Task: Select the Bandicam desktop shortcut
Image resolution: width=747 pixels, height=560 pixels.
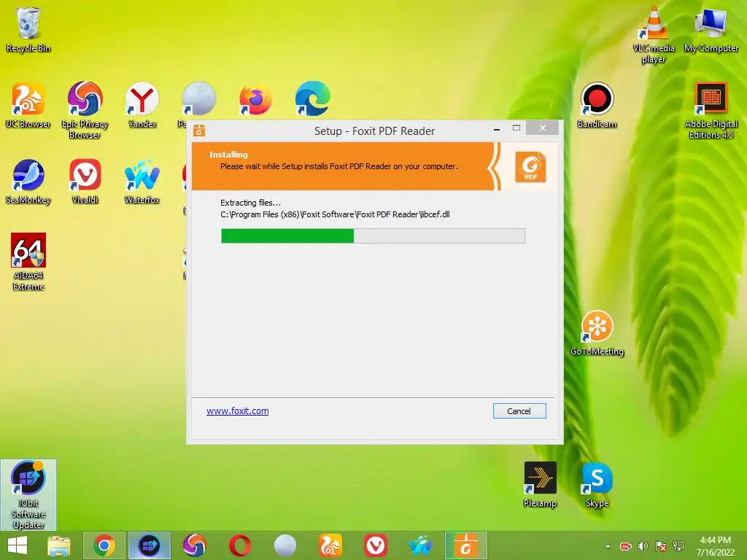Action: (x=597, y=105)
